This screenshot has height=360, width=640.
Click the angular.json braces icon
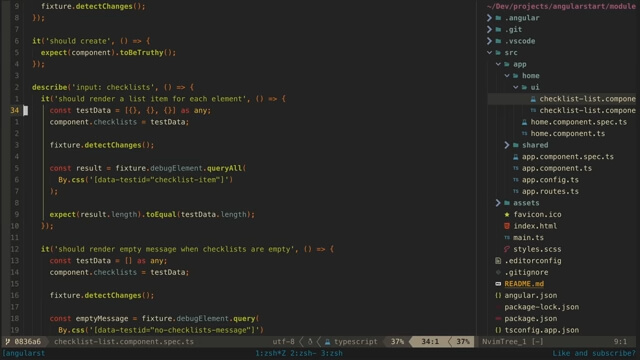498,295
